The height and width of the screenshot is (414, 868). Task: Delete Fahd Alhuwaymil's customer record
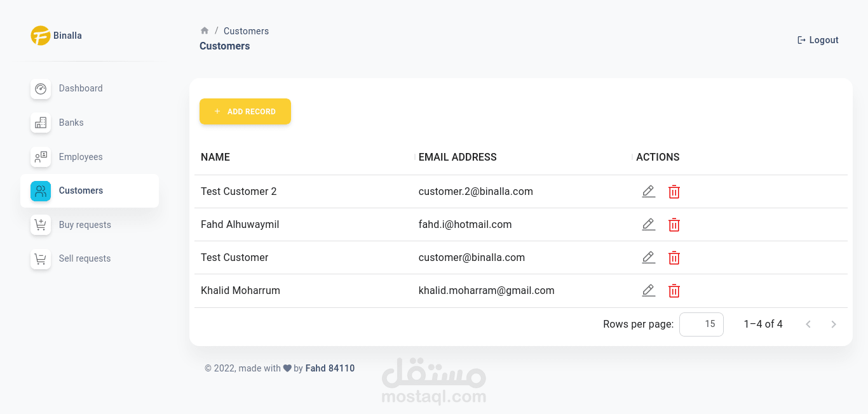pos(674,225)
